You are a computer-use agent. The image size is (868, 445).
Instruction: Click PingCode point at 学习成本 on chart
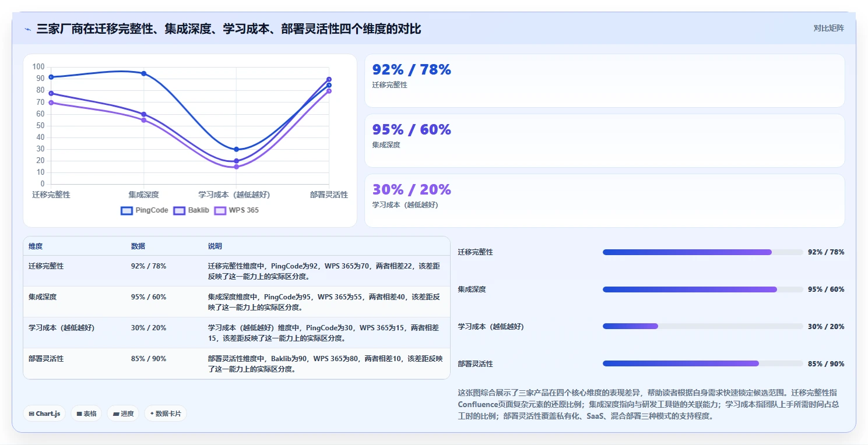pyautogui.click(x=236, y=150)
